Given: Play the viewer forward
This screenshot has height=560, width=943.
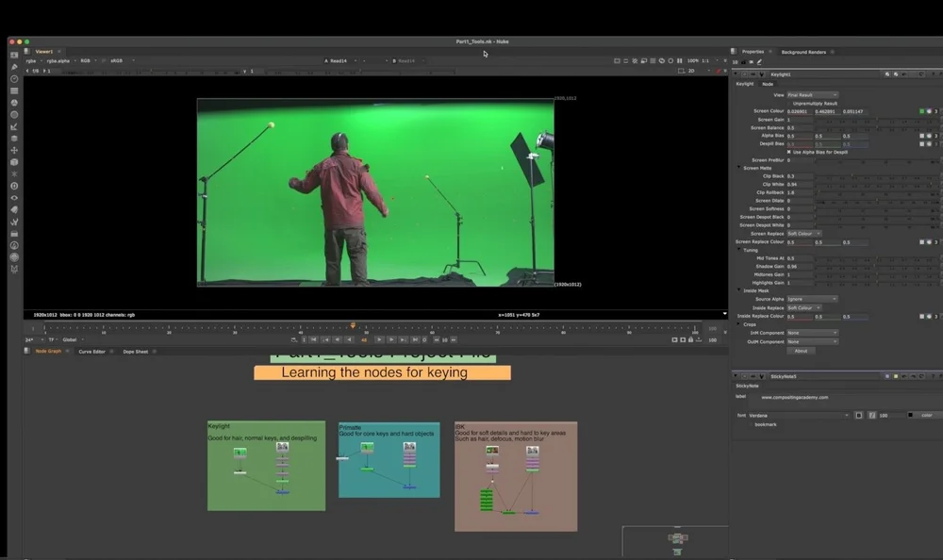Looking at the screenshot, I should click(379, 339).
